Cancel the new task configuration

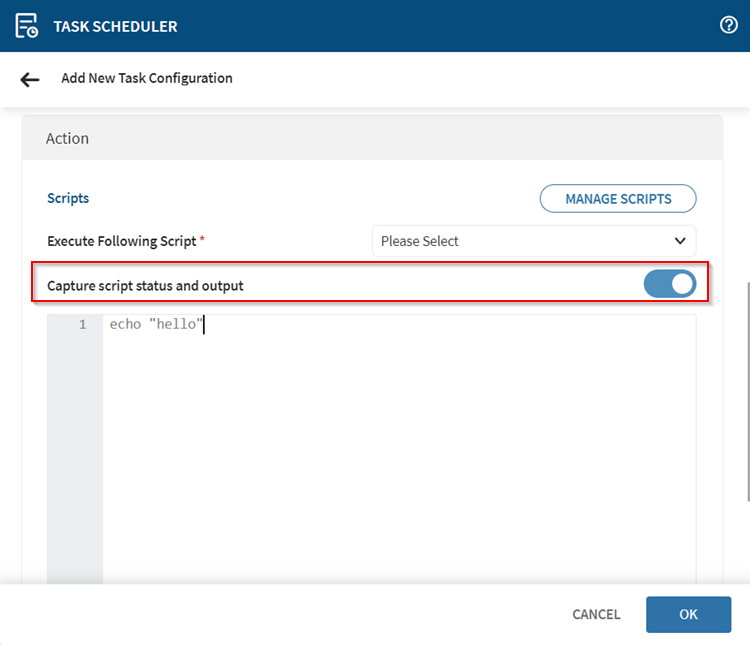[x=596, y=614]
